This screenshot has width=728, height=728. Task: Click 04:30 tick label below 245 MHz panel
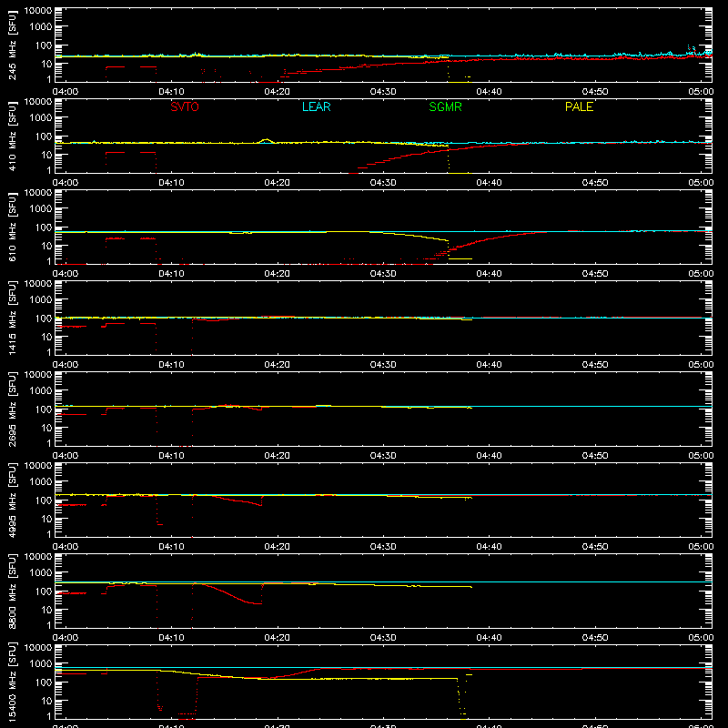[383, 92]
